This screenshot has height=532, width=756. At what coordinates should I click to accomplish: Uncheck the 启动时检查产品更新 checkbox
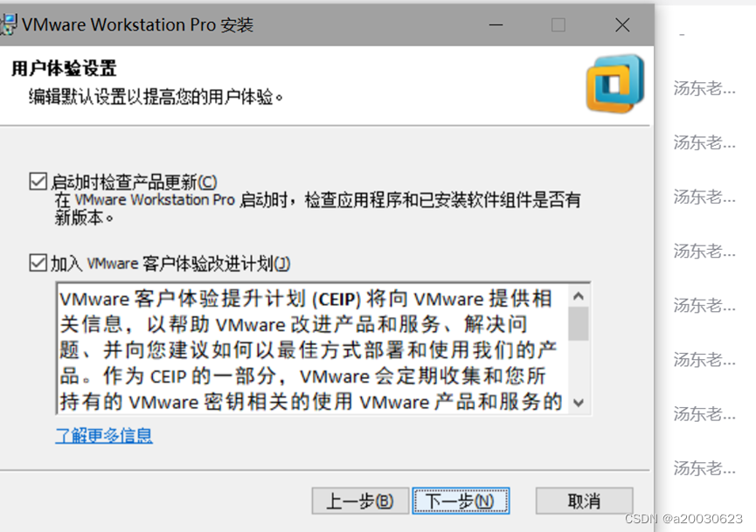(38, 182)
